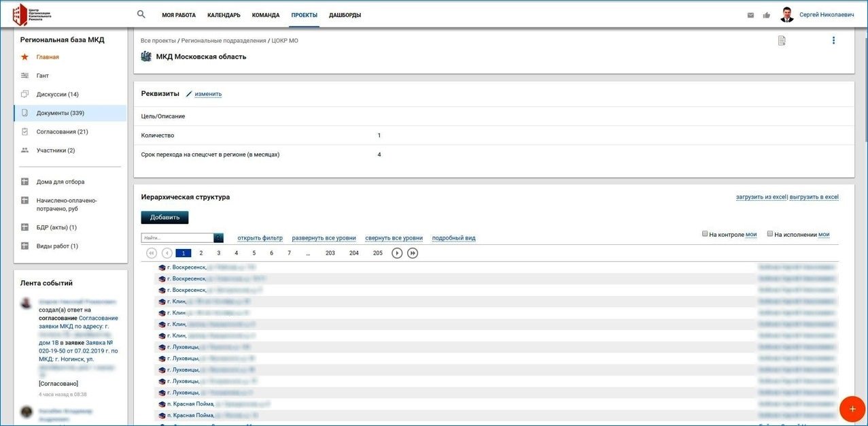The height and width of the screenshot is (426, 868).
Task: Click the Добавить button
Action: coord(164,217)
